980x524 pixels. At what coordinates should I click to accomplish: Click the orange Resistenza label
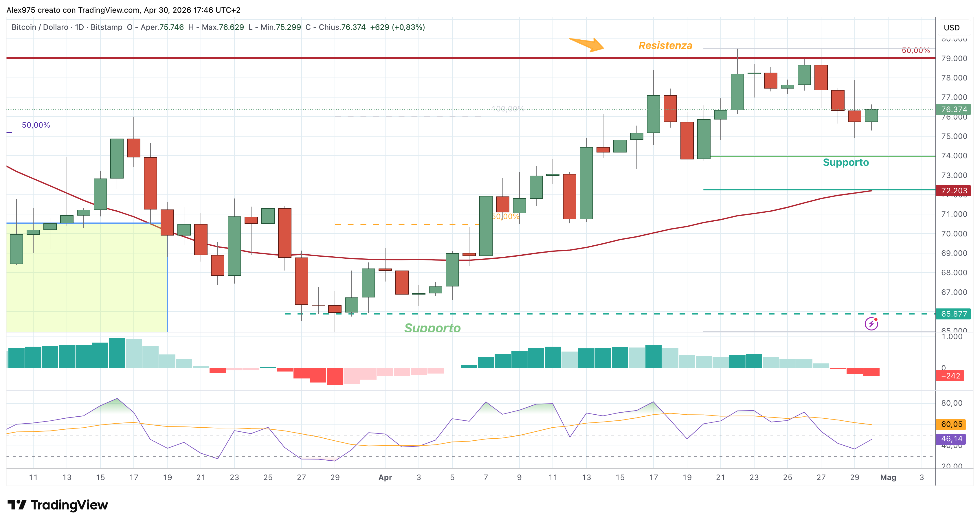click(665, 46)
